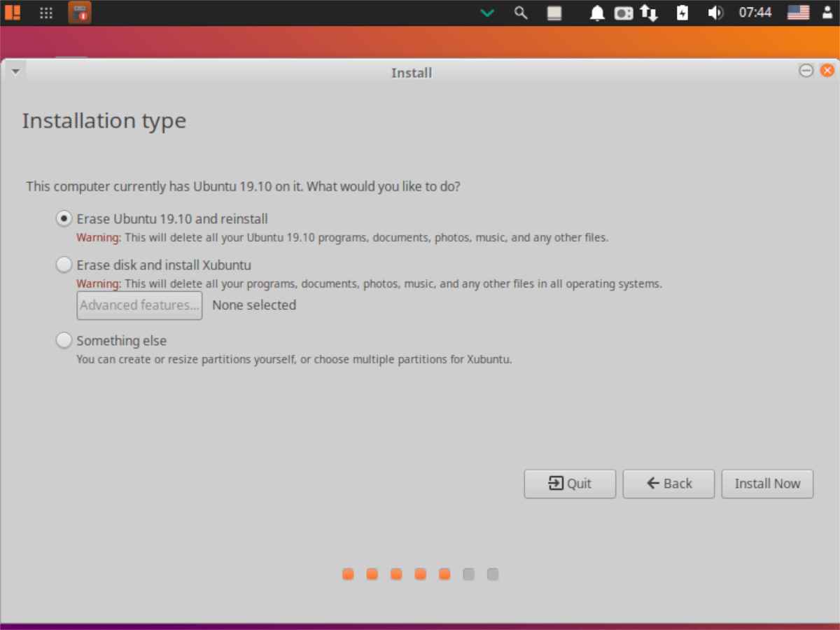Open the user session icon in panel
Viewport: 840px width, 630px height.
827,13
